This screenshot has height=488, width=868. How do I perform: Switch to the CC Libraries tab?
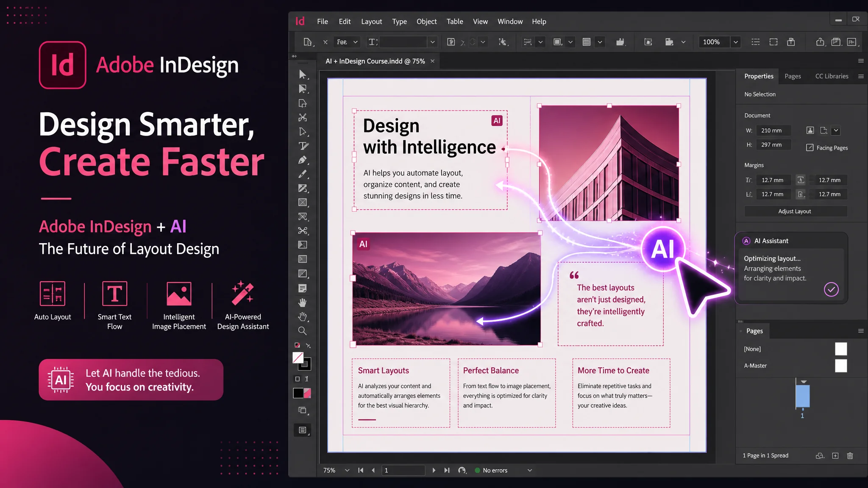click(x=832, y=76)
